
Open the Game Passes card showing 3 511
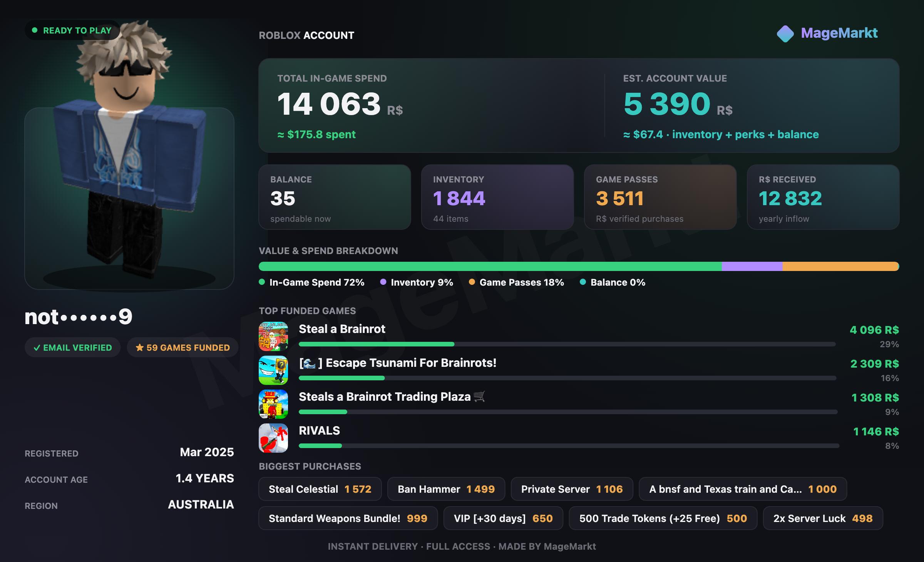[x=660, y=197]
